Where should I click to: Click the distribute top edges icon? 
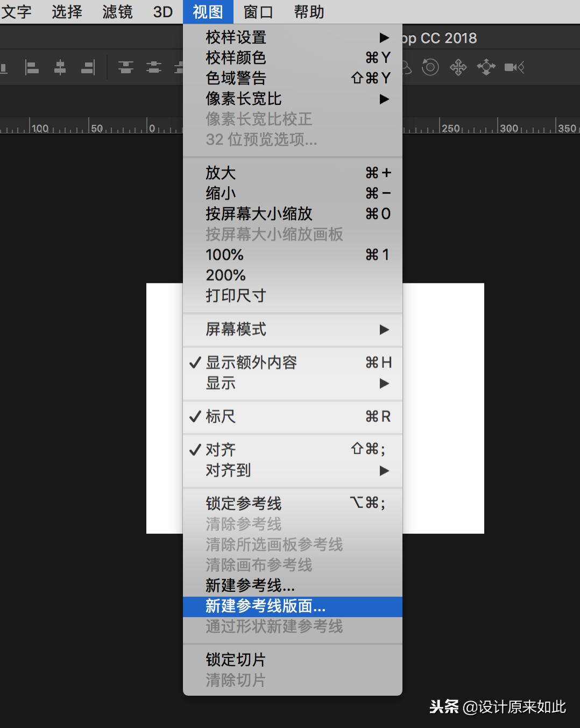click(x=126, y=67)
